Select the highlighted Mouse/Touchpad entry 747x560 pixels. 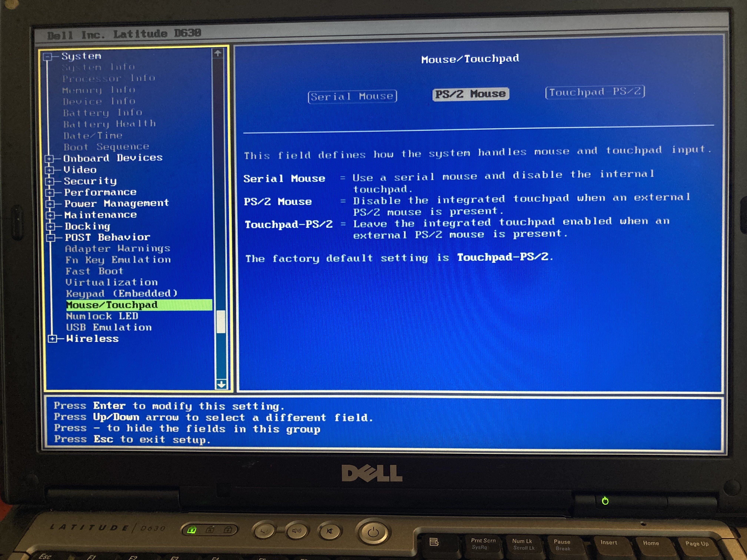coord(139,305)
